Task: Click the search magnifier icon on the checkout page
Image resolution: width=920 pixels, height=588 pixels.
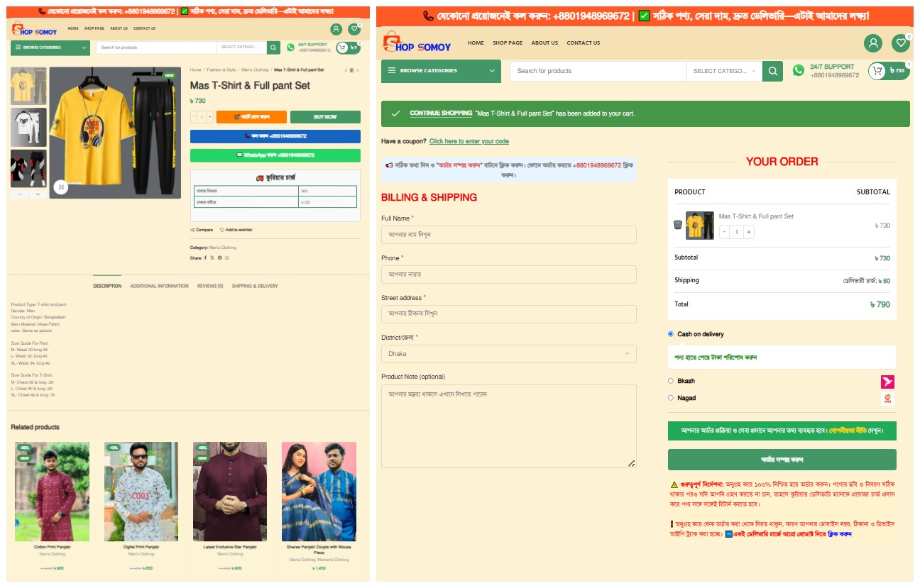Action: point(772,71)
